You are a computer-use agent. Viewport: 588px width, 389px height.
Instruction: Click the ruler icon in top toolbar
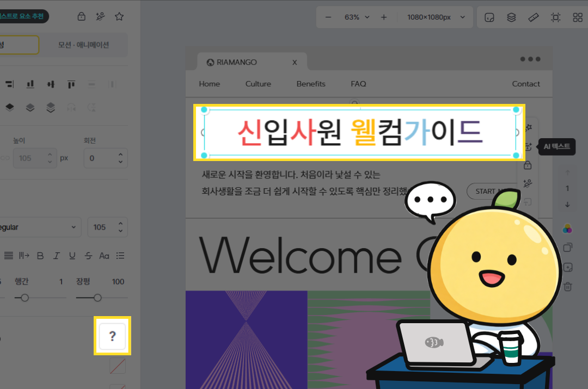pyautogui.click(x=533, y=17)
